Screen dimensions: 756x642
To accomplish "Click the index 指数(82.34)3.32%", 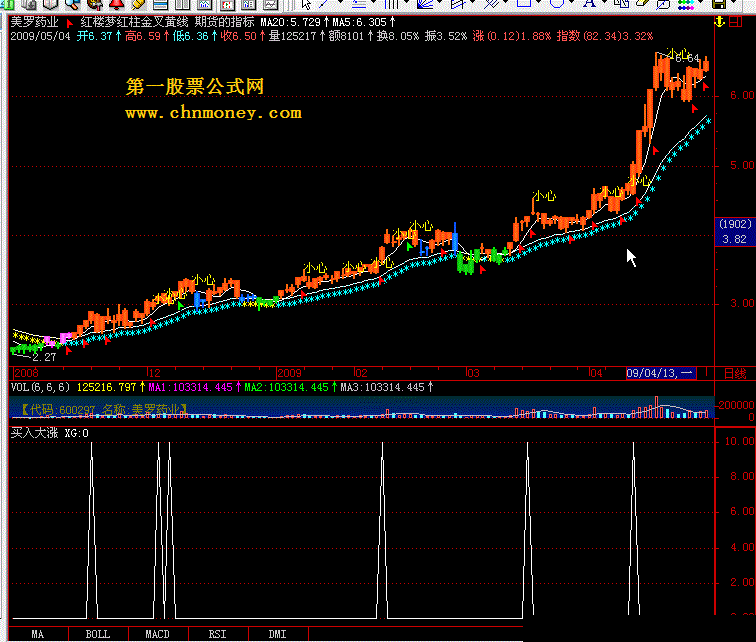I will [x=605, y=37].
